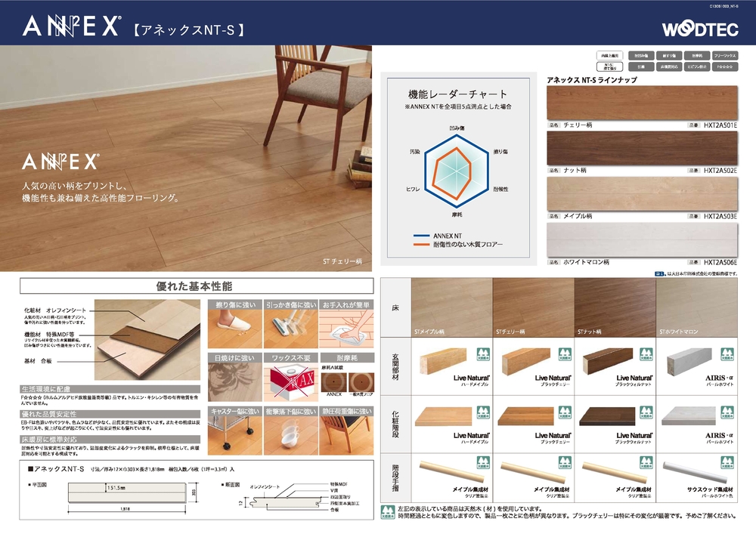Click natural wood icon on サウスウッド集成材 handrail
Screen dimensions: 756x534
pyautogui.click(x=727, y=463)
